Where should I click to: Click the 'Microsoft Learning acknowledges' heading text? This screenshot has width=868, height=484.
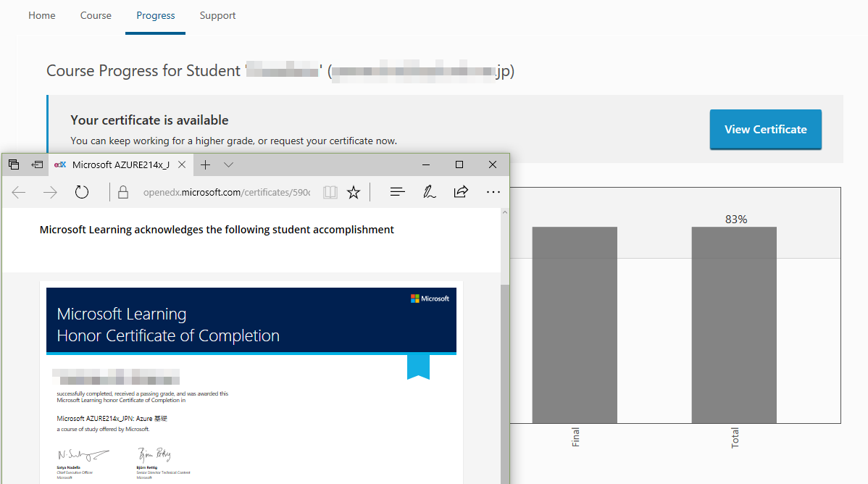(217, 229)
